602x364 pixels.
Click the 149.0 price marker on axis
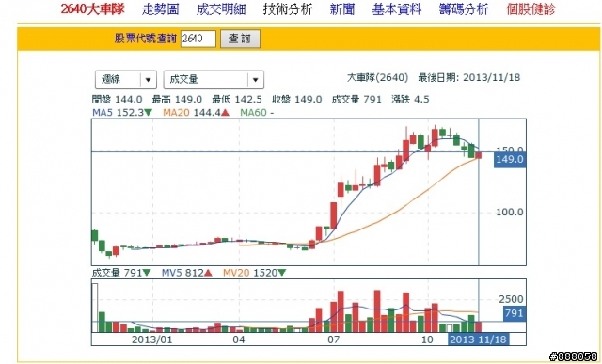pos(510,159)
